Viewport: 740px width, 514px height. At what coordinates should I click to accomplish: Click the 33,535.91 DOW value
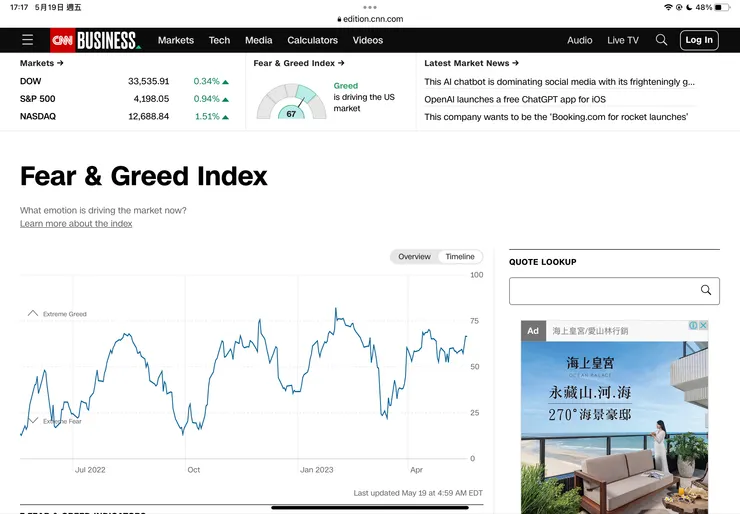148,81
